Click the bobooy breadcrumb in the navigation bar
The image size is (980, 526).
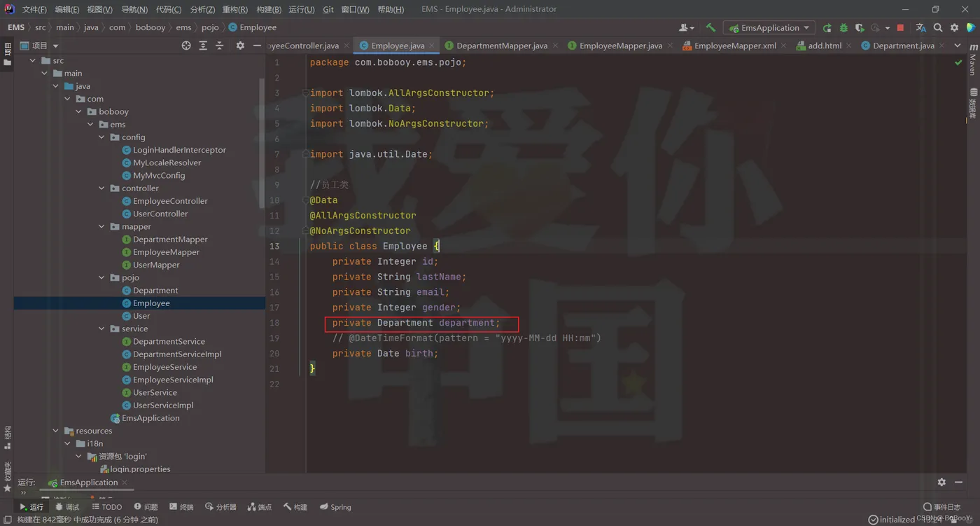150,28
